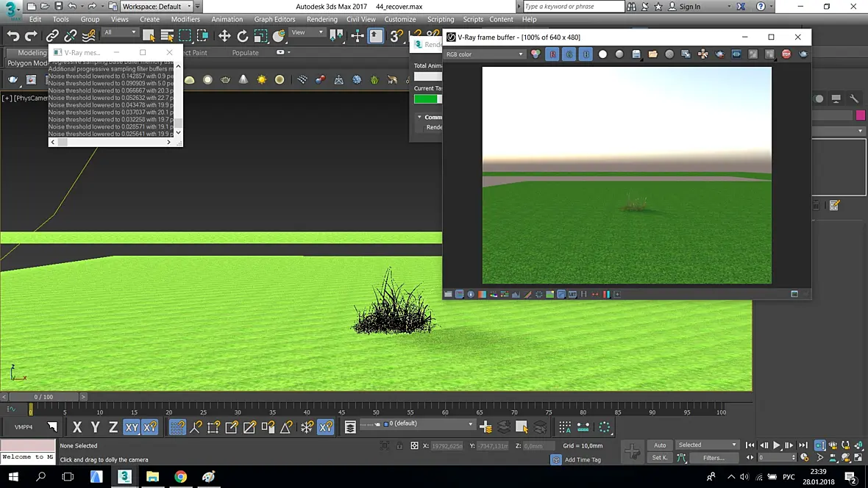Activate the Select and Rotate tool
The image size is (868, 488).
(243, 36)
